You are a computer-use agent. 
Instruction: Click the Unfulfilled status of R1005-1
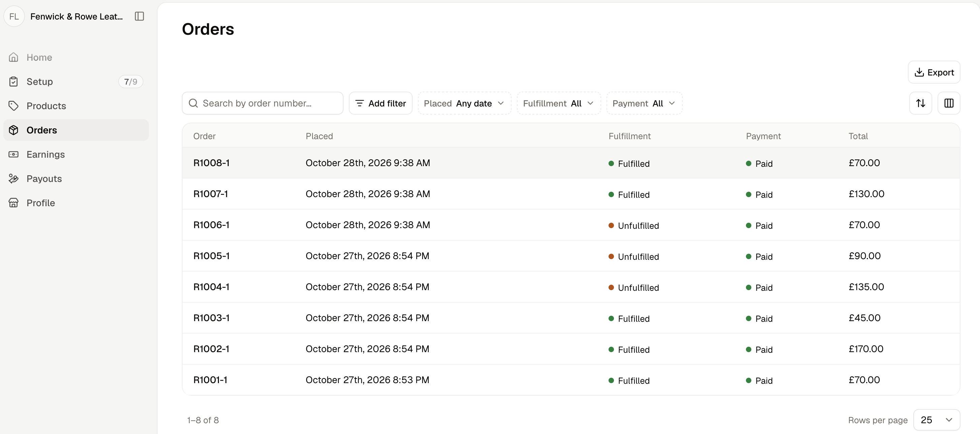point(634,257)
